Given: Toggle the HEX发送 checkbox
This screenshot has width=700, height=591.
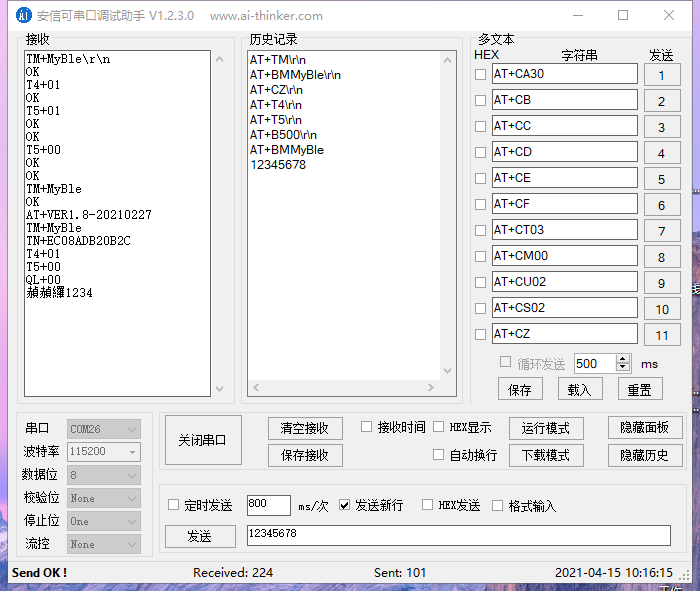Looking at the screenshot, I should (428, 505).
